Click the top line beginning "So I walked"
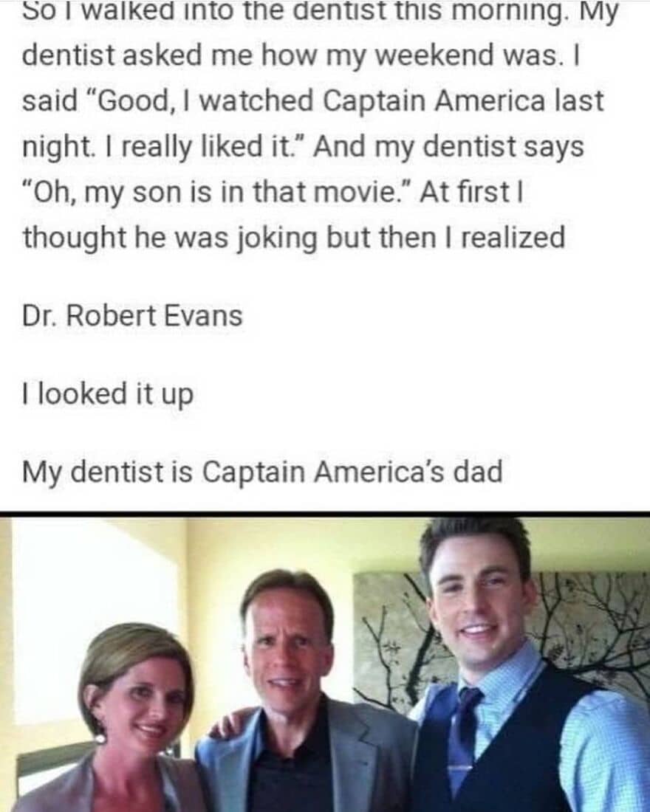650x812 pixels. pos(321,13)
